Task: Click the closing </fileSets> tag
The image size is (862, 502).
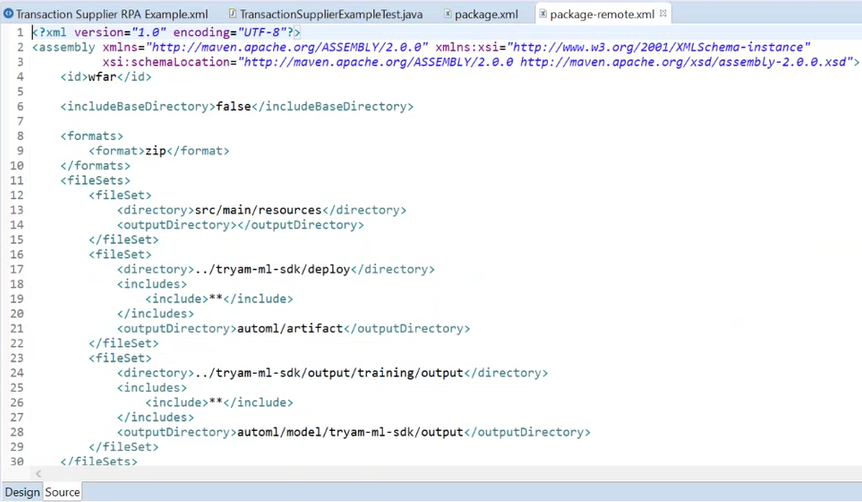Action: (99, 461)
